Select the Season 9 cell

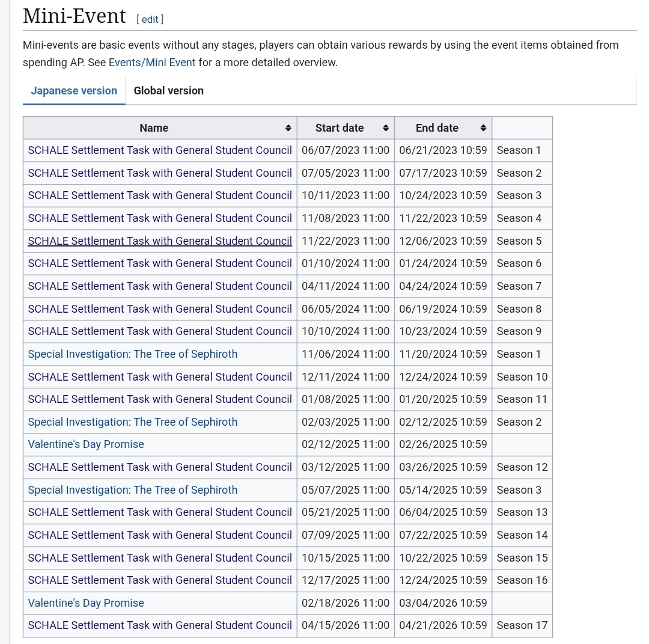(x=522, y=331)
